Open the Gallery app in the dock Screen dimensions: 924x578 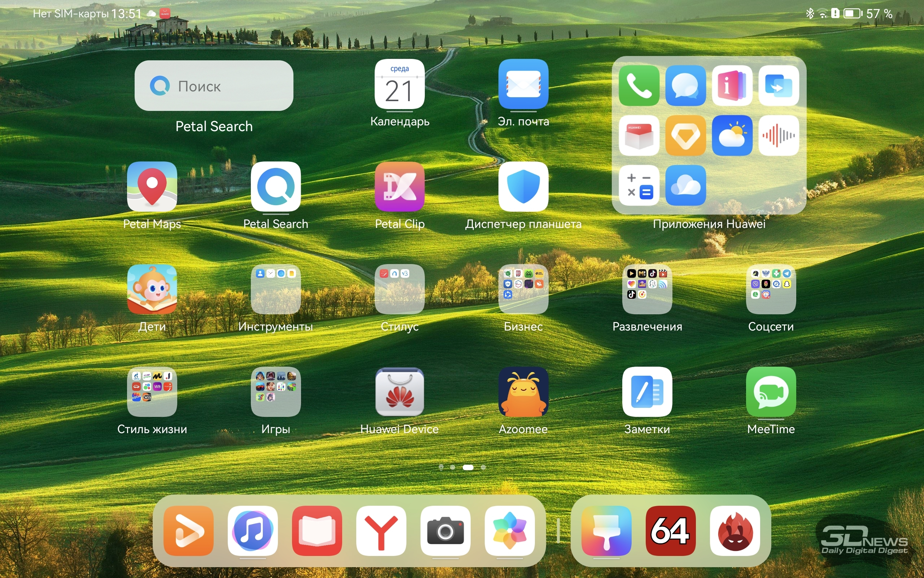click(509, 531)
